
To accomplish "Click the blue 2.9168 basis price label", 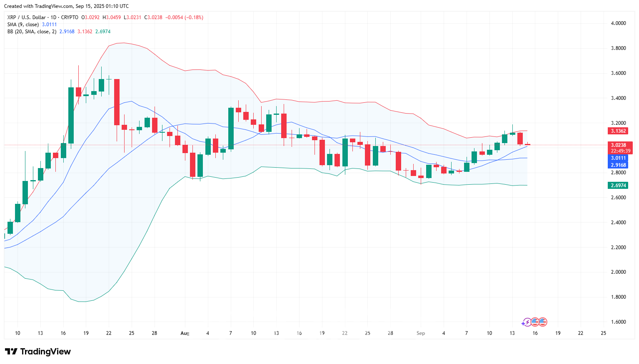I will 618,165.
